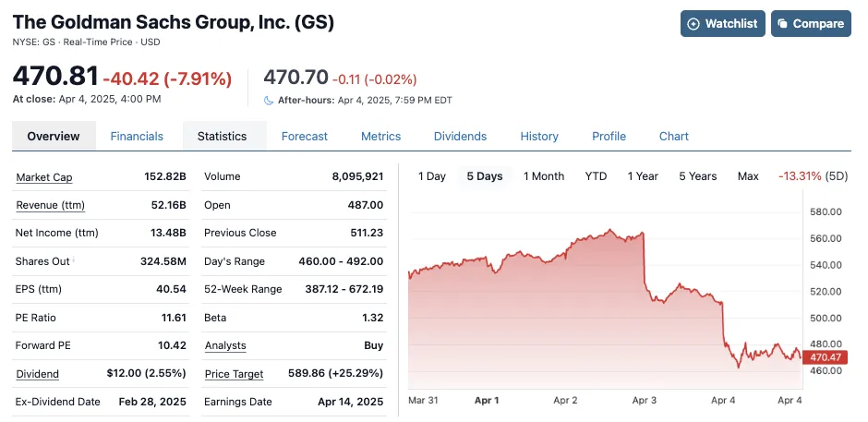Switch chart range to YTD
Screen dimensions: 868x422
[x=596, y=175]
